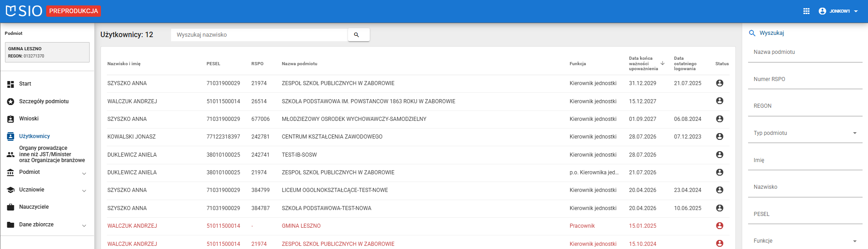Click status icon for Kowalski Jonasz row

point(719,137)
